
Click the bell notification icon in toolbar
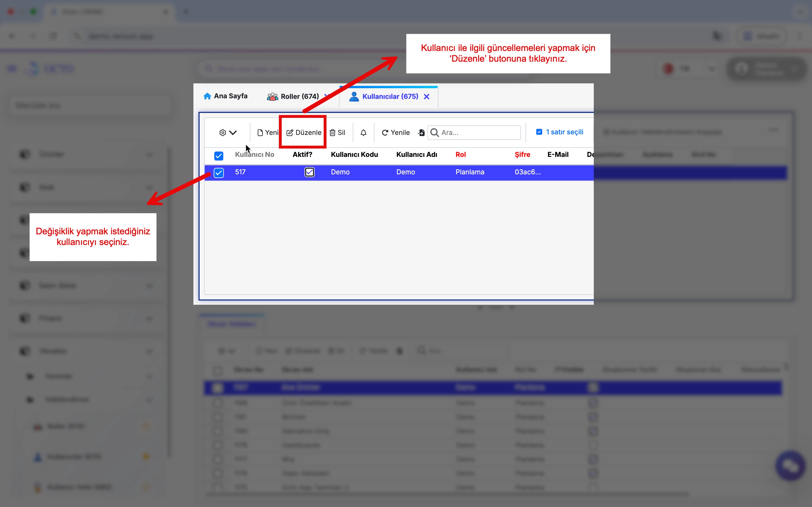coord(363,133)
